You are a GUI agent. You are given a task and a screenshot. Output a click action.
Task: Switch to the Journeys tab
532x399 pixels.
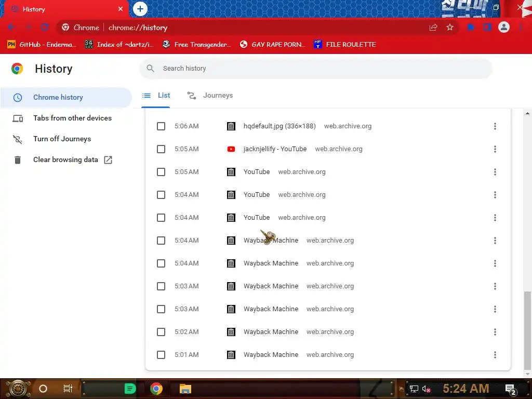tap(210, 96)
